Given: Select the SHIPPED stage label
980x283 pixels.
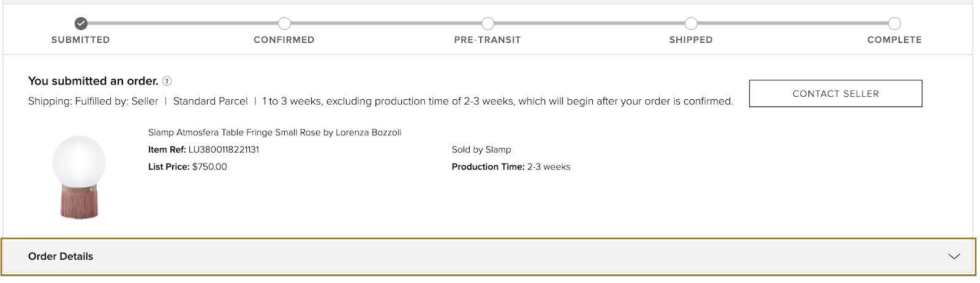Looking at the screenshot, I should pos(691,40).
